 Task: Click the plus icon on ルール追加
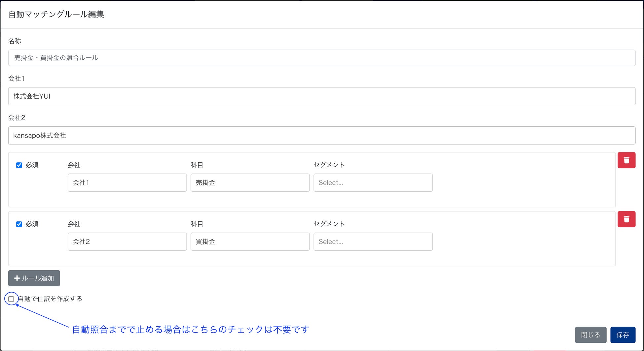point(17,278)
